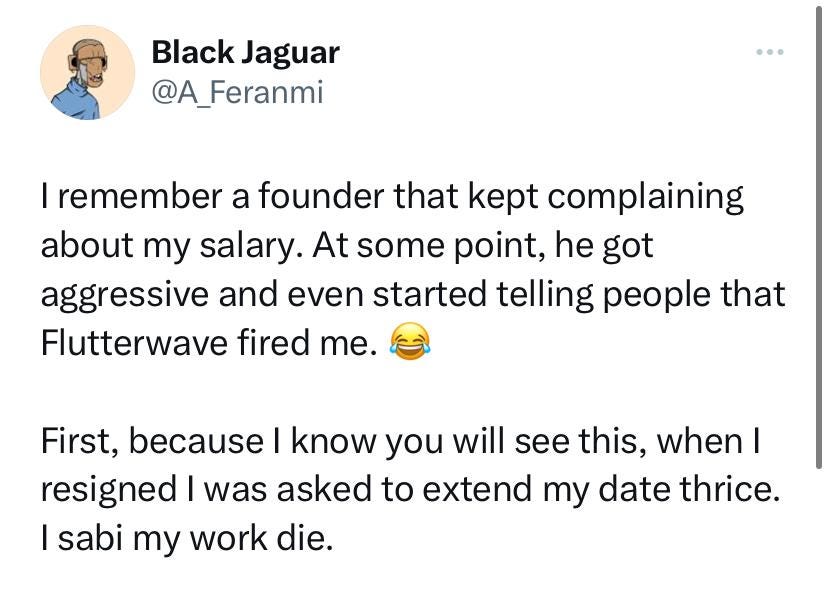Click the @A_Feranmi handle
This screenshot has width=828, height=609.
(237, 92)
